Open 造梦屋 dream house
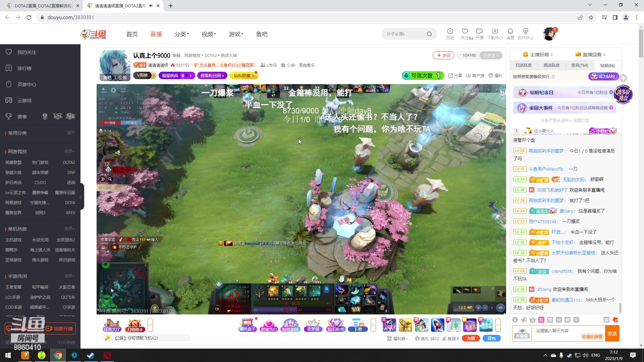 pyautogui.click(x=313, y=325)
